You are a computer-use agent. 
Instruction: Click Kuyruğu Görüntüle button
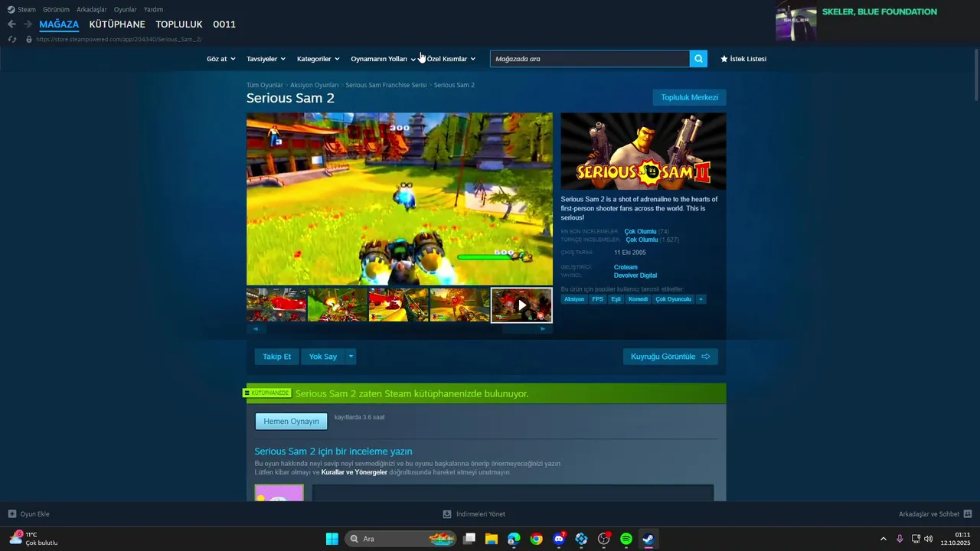point(671,357)
